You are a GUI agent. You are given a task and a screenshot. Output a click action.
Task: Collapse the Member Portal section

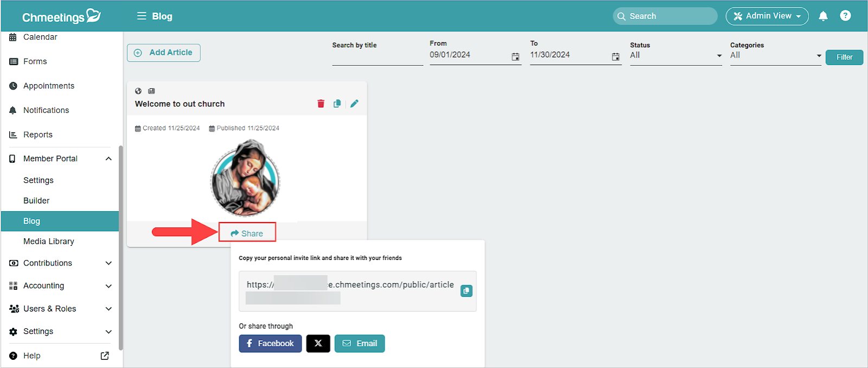coord(108,158)
